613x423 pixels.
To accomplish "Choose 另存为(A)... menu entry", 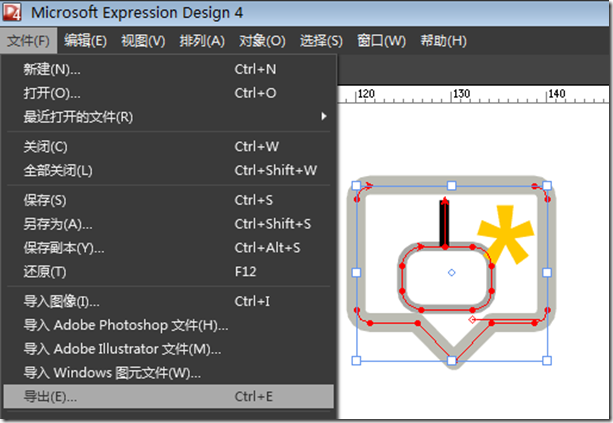I will point(168,224).
